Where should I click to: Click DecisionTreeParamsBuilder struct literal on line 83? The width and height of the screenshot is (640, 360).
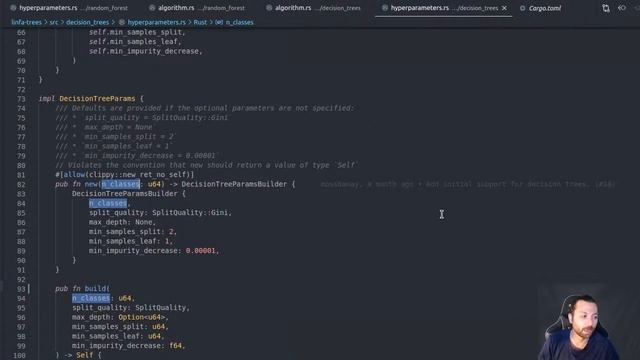tap(124, 193)
